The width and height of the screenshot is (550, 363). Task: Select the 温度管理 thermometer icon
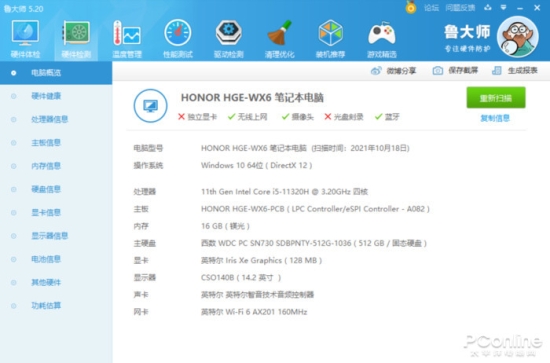tap(127, 33)
